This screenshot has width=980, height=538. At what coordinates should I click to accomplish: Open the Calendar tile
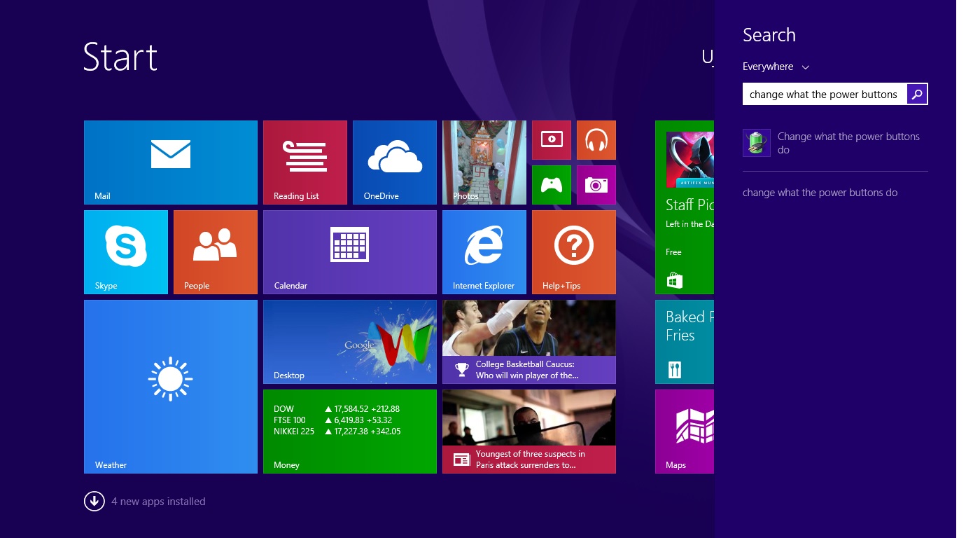tap(350, 252)
